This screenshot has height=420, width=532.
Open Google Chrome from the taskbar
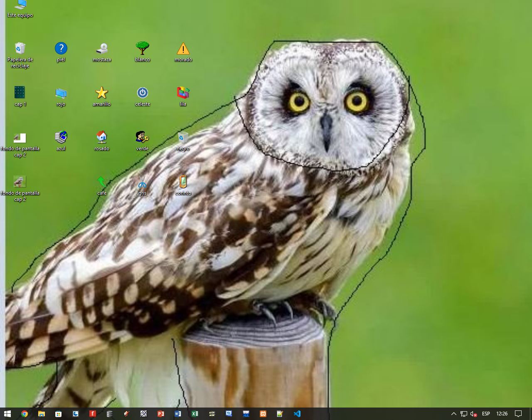pyautogui.click(x=25, y=414)
